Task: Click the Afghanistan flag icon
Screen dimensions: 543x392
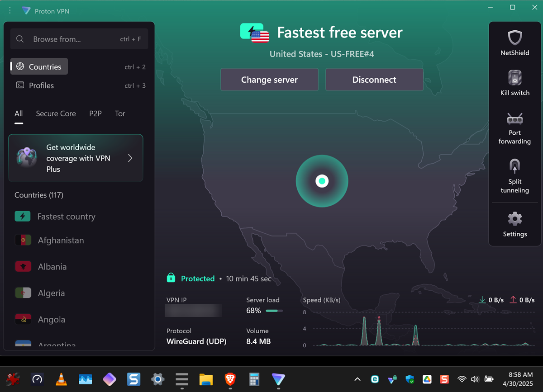Action: 23,240
